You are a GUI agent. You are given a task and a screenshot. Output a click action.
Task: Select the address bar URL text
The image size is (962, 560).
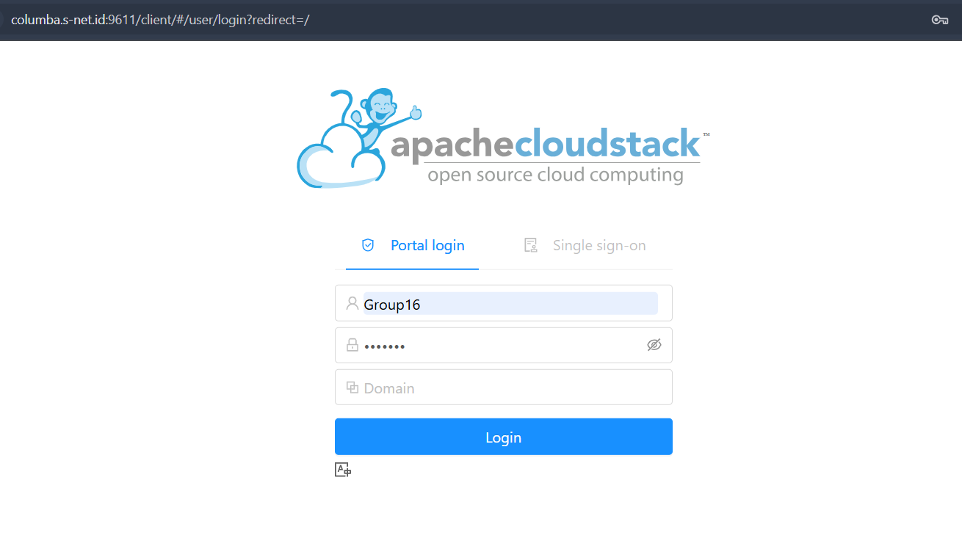coord(160,20)
